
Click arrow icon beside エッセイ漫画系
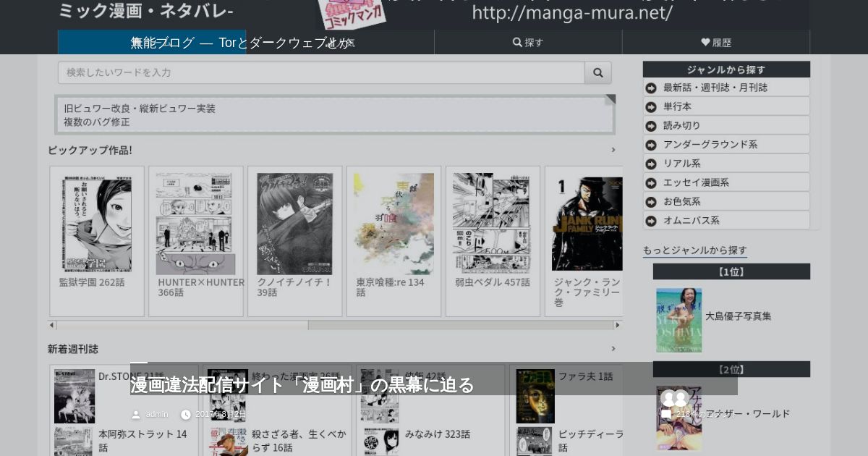(x=651, y=182)
